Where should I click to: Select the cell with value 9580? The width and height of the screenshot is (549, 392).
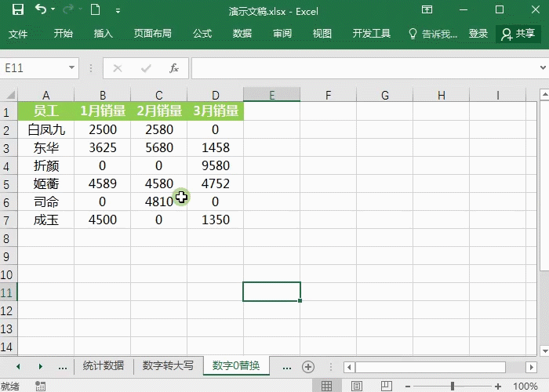pyautogui.click(x=216, y=165)
